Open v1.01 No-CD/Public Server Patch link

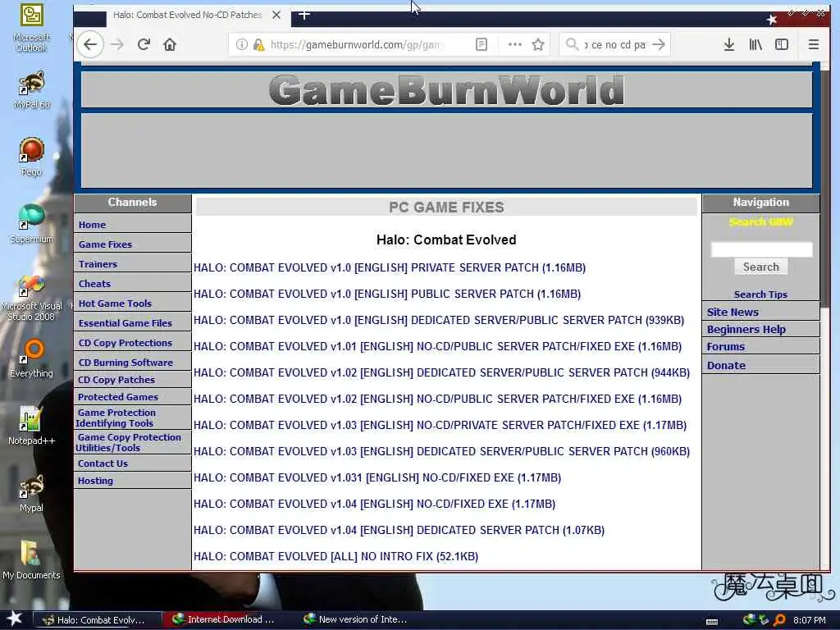437,346
